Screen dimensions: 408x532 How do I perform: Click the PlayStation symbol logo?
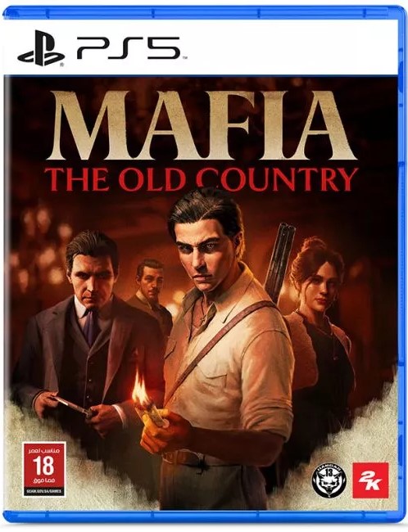click(41, 47)
